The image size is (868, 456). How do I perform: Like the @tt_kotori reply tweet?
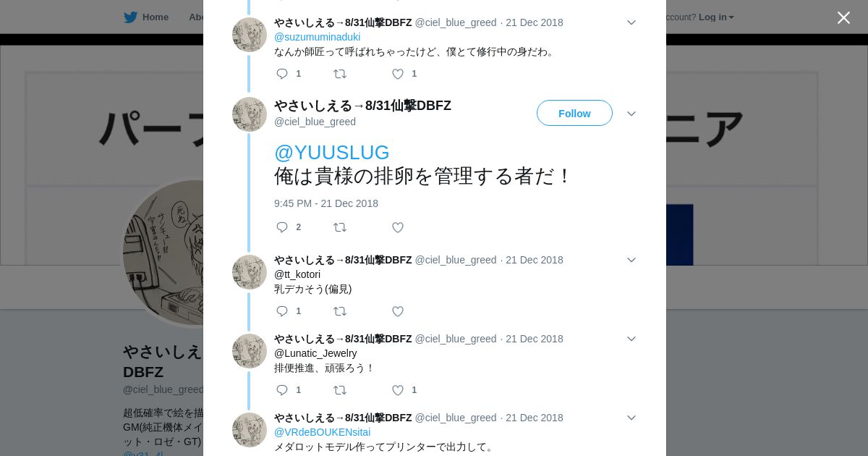click(x=398, y=311)
